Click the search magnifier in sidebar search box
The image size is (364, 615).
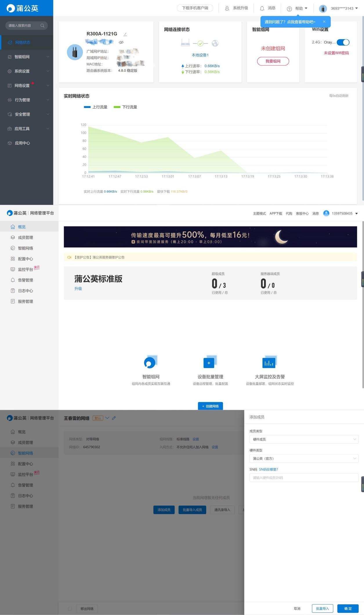[42, 26]
